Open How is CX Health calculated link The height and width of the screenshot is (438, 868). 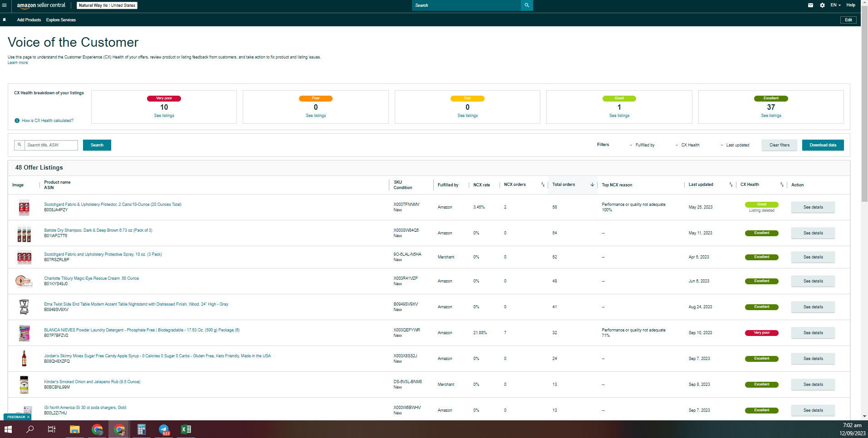(48, 121)
